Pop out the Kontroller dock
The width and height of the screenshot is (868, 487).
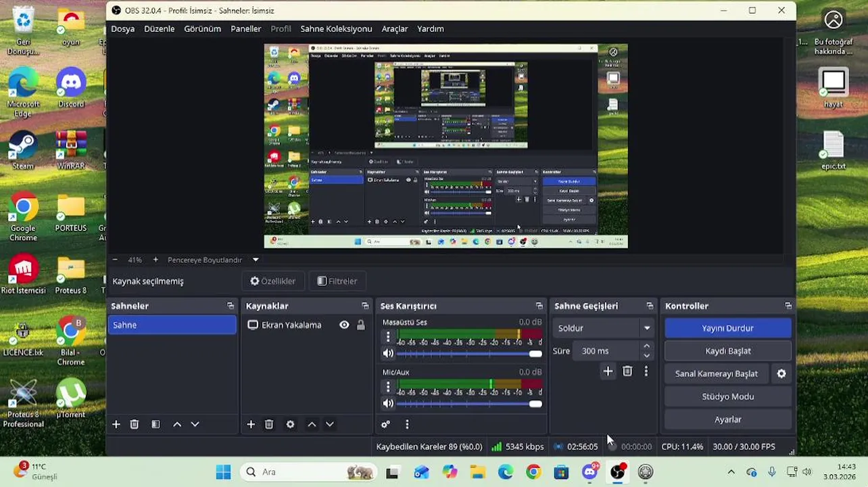click(788, 306)
